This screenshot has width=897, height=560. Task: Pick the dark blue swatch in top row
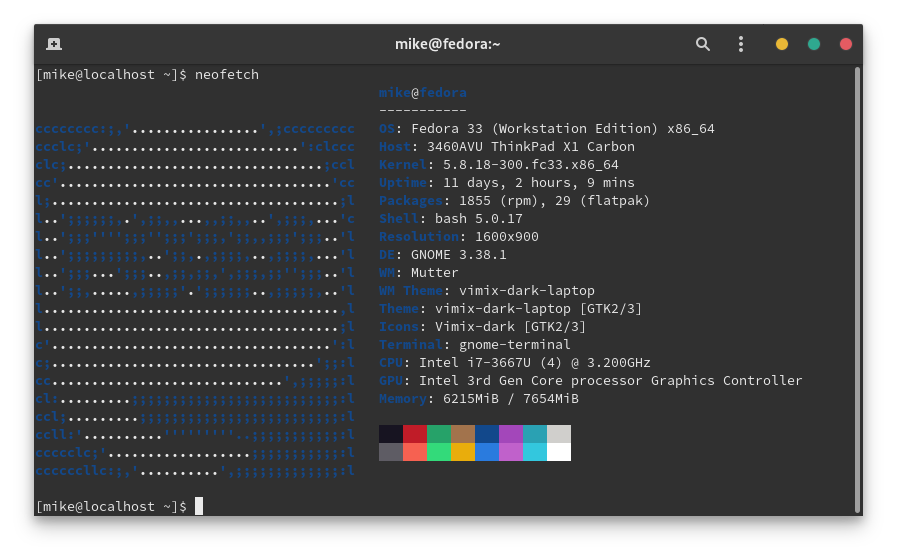pos(487,434)
